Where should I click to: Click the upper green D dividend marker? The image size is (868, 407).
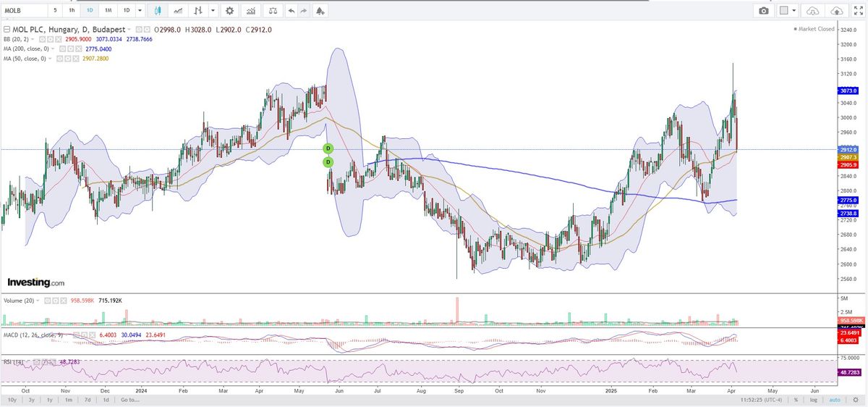tap(328, 148)
